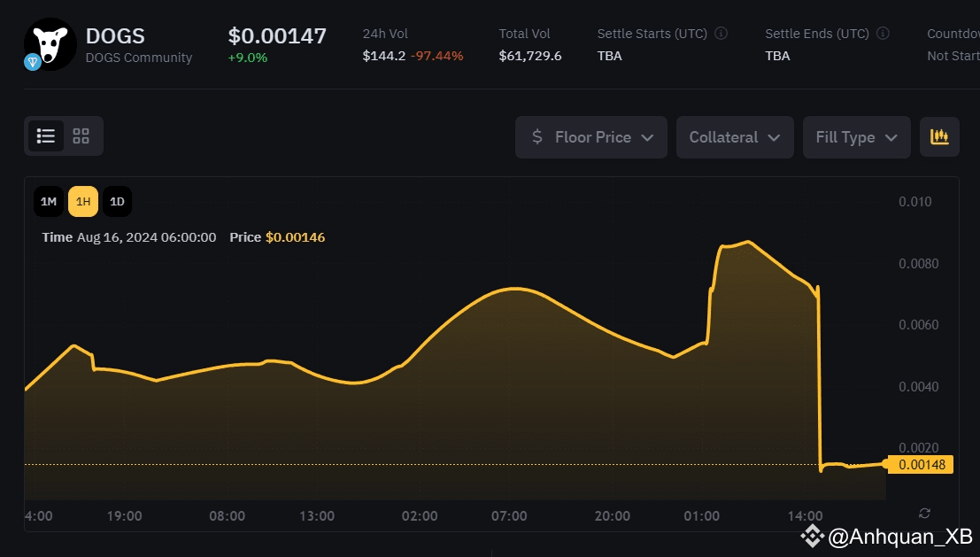Click the -97.44% volume change
Screen dimensions: 980x557
(436, 56)
